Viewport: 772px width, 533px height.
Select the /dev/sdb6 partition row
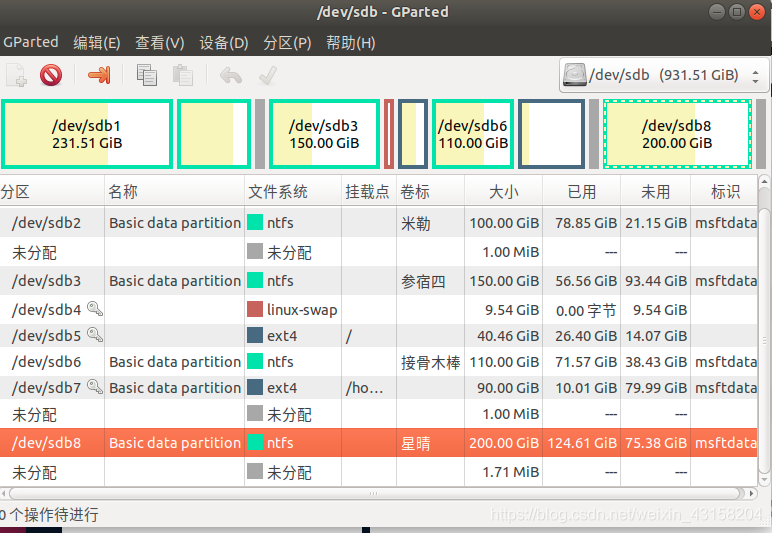379,362
